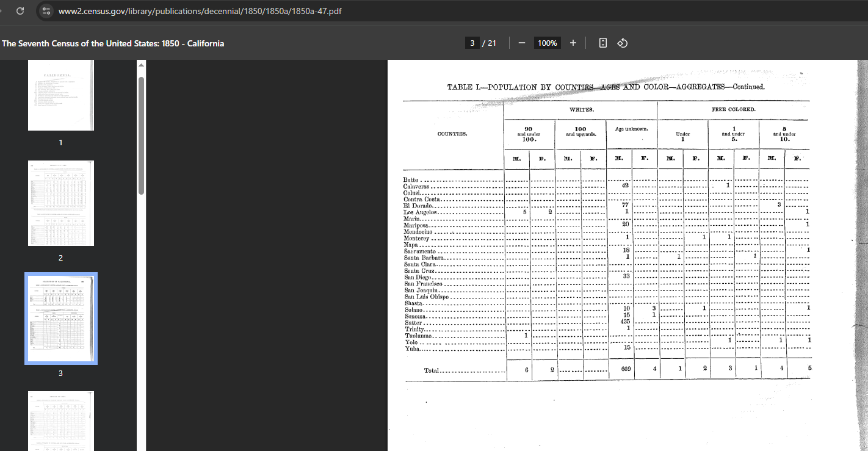The width and height of the screenshot is (868, 451).
Task: Edit the current page number field
Action: tap(471, 43)
